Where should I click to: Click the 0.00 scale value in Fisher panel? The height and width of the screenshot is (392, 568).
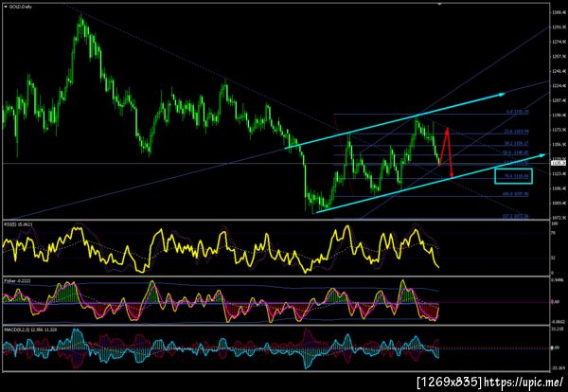tap(556, 301)
